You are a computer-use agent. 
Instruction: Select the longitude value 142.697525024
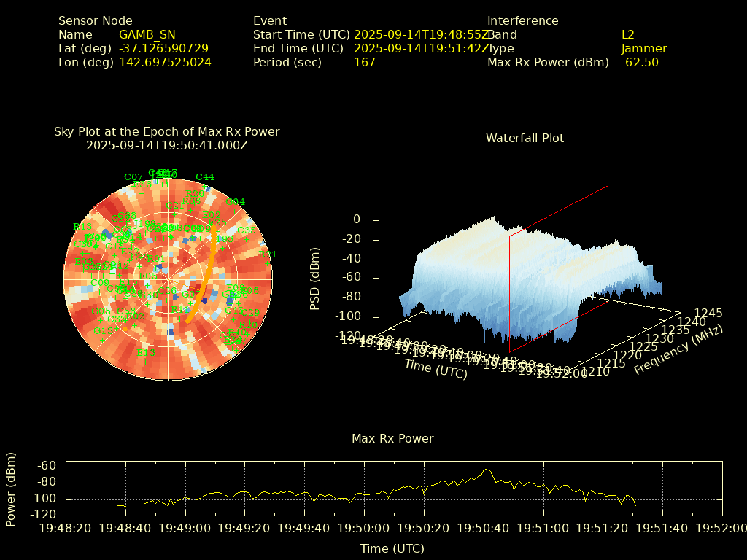point(165,63)
